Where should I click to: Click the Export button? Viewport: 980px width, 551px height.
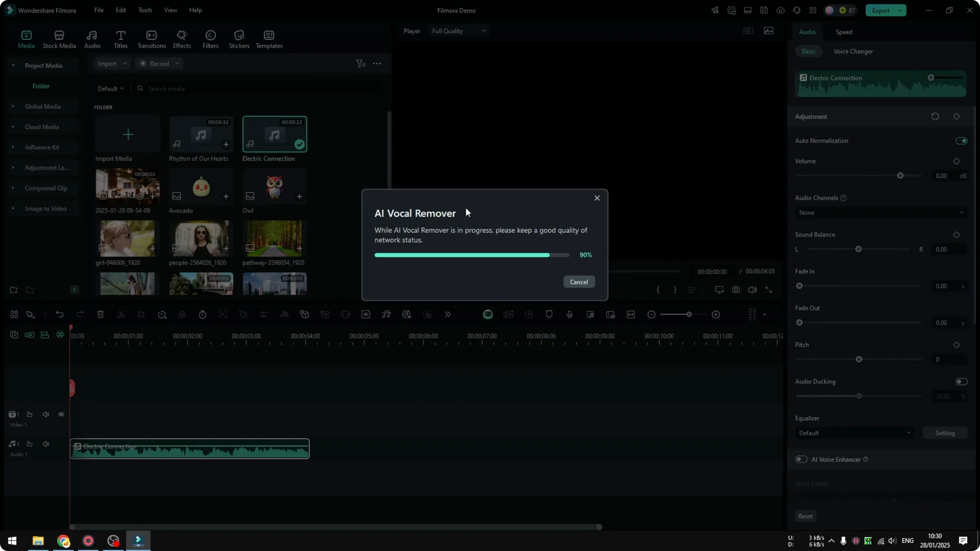pos(881,10)
